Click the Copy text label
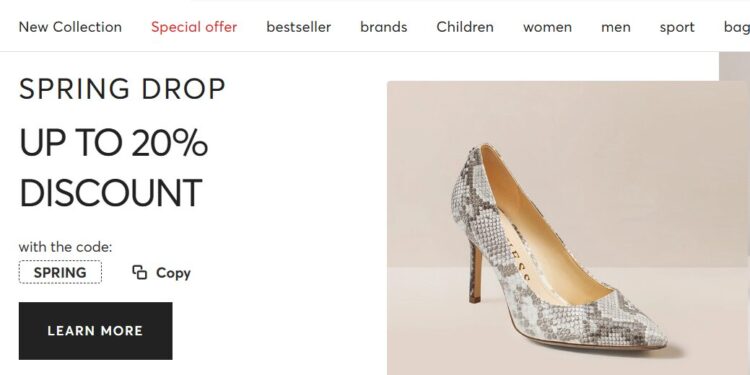 point(173,273)
